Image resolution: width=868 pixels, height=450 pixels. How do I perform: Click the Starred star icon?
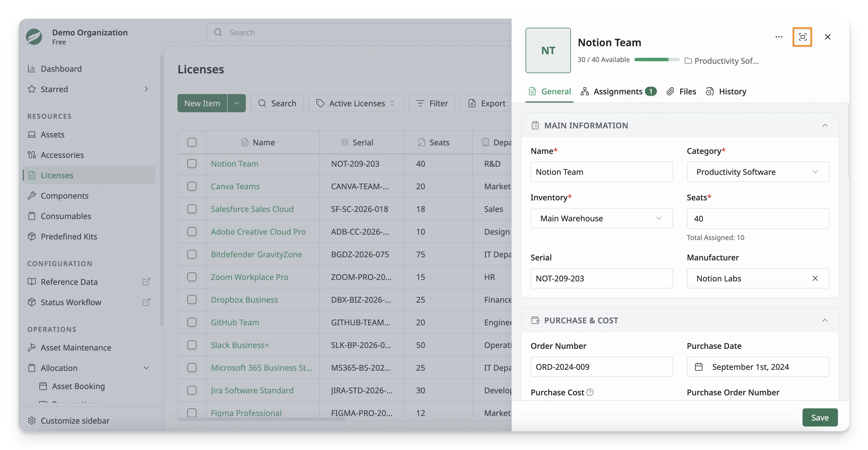[x=32, y=89]
